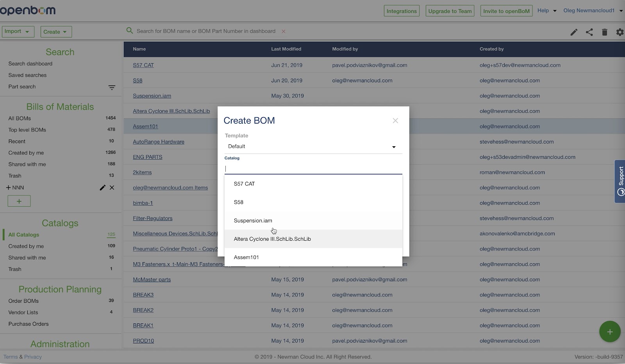Screen dimensions: 625x364
Task: Select S58 from catalog list
Action: (313, 202)
